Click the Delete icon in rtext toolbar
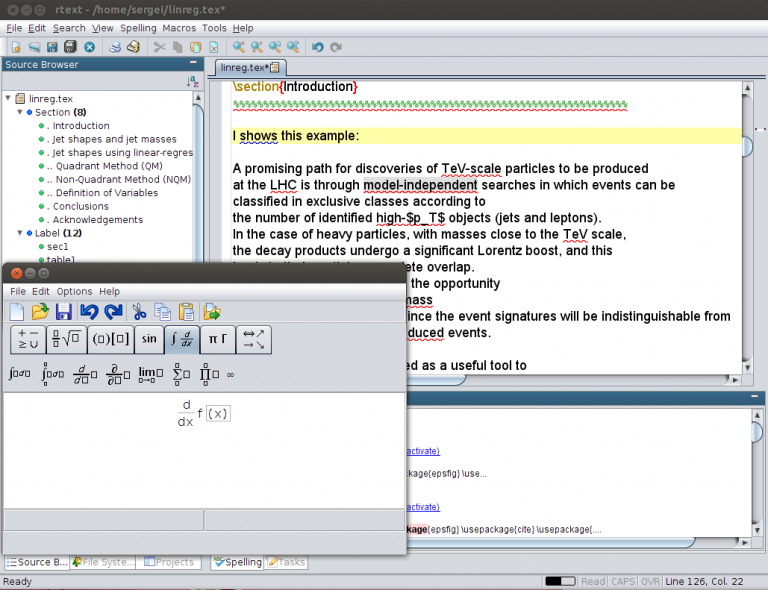 [x=214, y=47]
